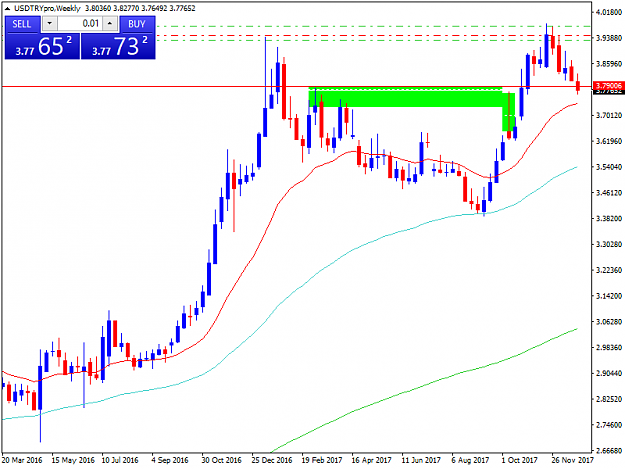Click the 3.85960 price scale label
This screenshot has height=469, width=625.
point(609,64)
